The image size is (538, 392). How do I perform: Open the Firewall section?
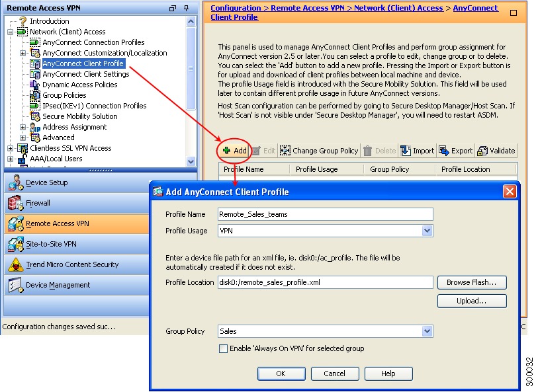pos(77,203)
